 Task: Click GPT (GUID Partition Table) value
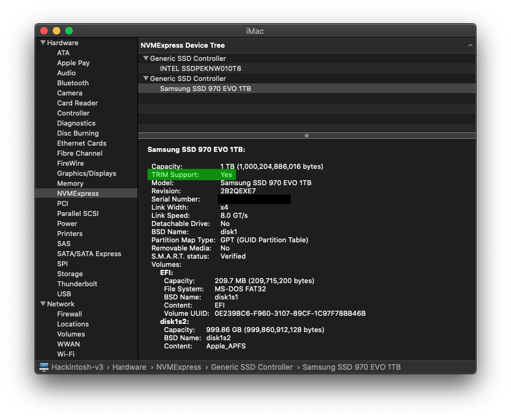click(x=264, y=240)
